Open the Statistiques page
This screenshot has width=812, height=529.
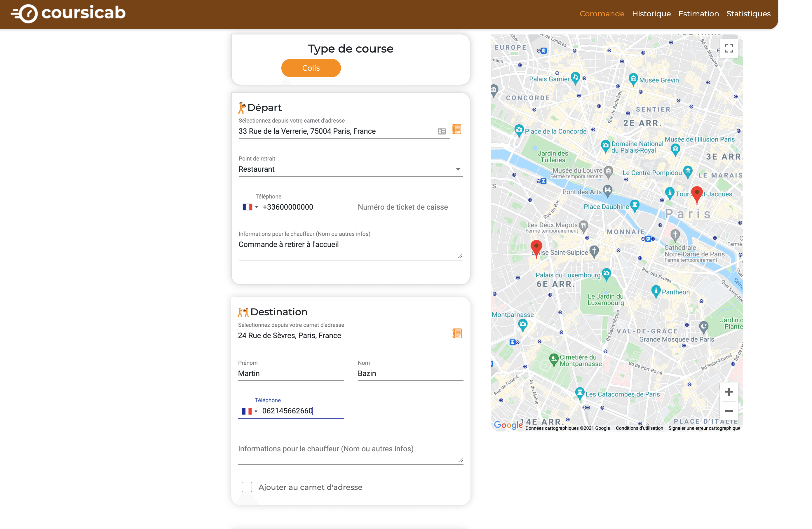748,14
